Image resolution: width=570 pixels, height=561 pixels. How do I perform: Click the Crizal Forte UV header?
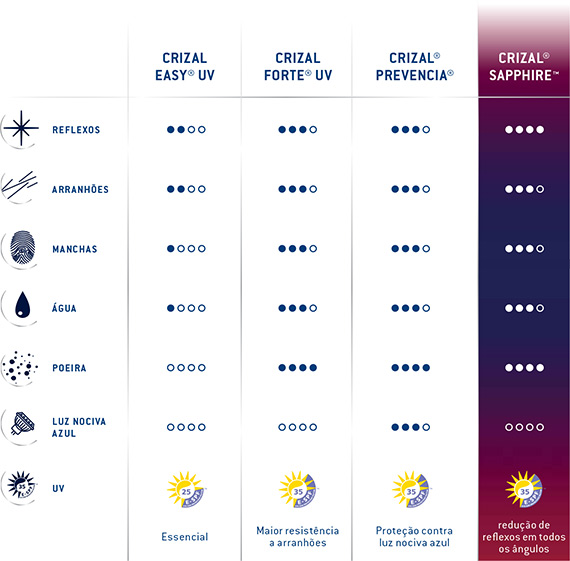tap(298, 67)
